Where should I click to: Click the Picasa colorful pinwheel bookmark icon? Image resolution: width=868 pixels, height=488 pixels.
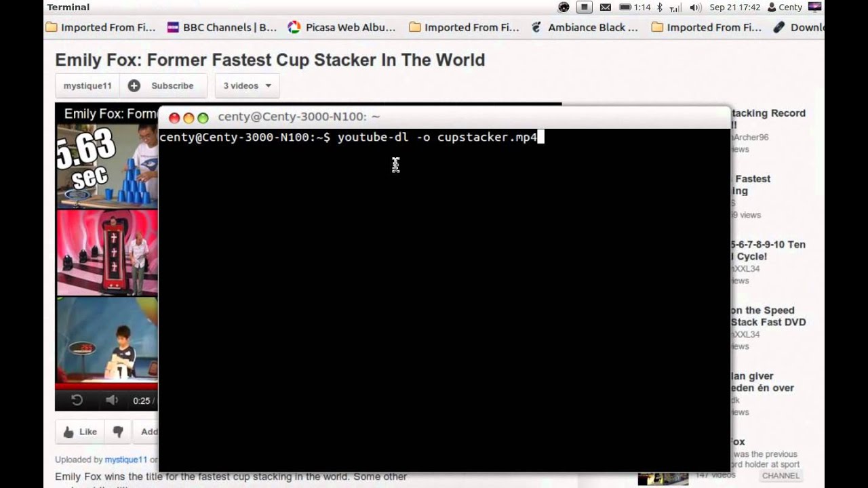[294, 28]
